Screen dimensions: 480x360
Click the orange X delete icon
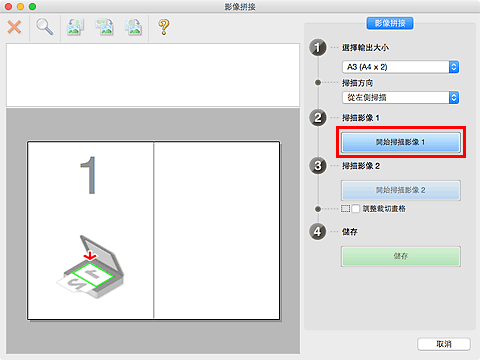(x=14, y=27)
